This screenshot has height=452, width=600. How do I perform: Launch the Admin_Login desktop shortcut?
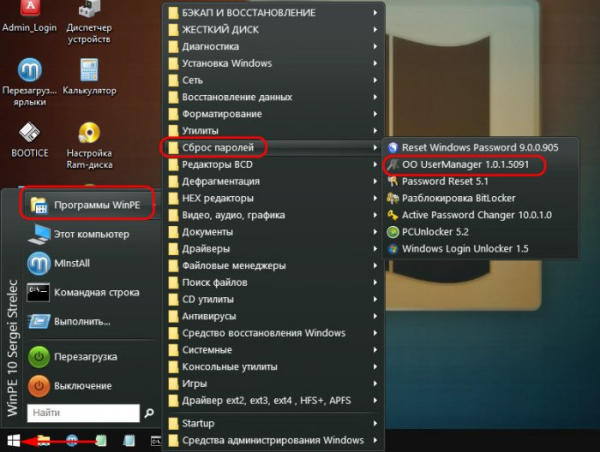coord(30,12)
